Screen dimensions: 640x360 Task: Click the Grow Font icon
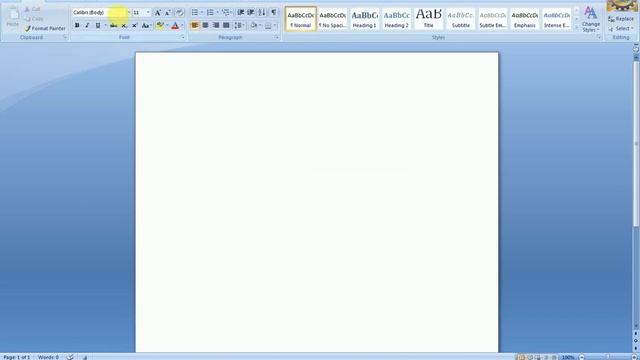[x=158, y=13]
